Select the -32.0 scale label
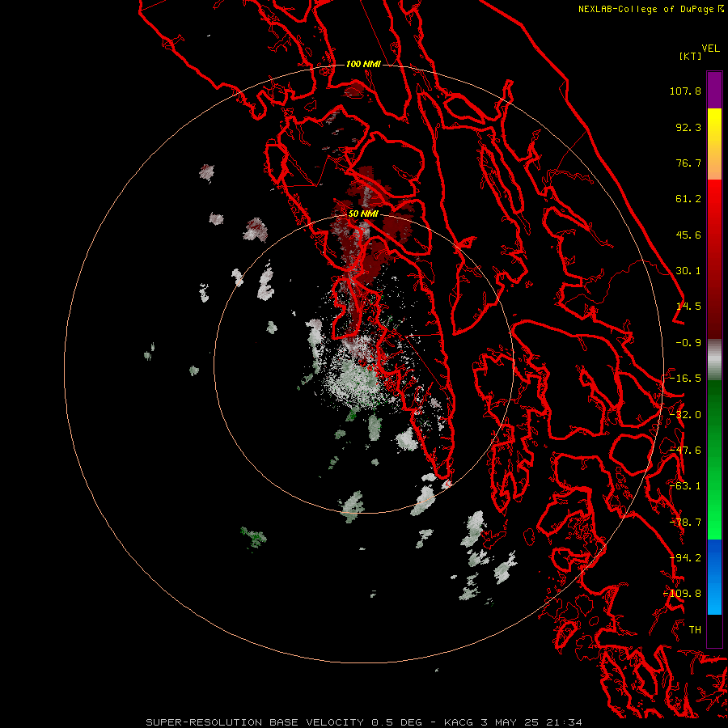The width and height of the screenshot is (728, 728). tap(685, 415)
